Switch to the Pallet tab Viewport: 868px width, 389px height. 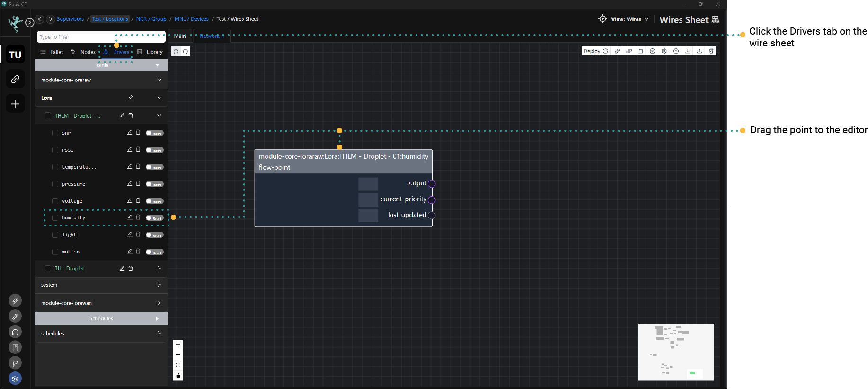52,52
